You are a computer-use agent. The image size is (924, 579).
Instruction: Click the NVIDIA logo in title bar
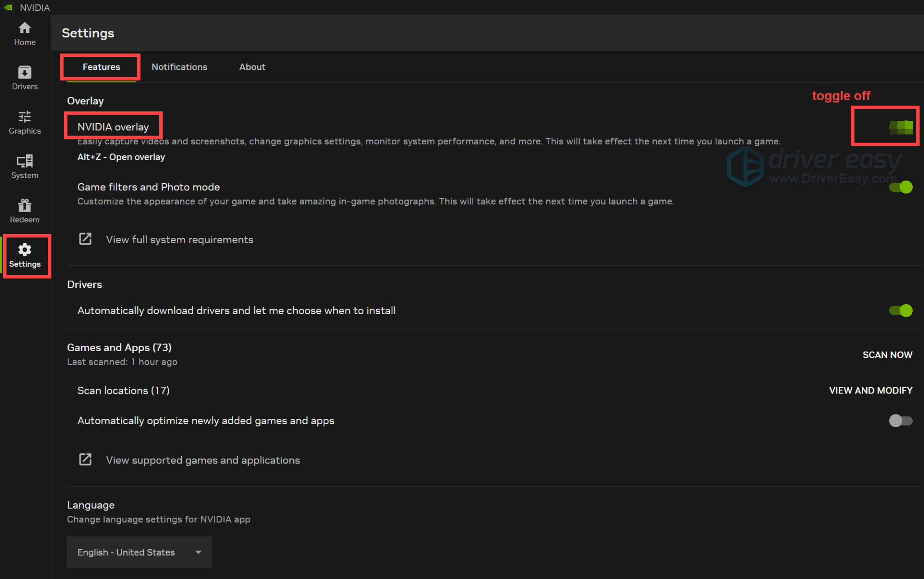(x=8, y=7)
